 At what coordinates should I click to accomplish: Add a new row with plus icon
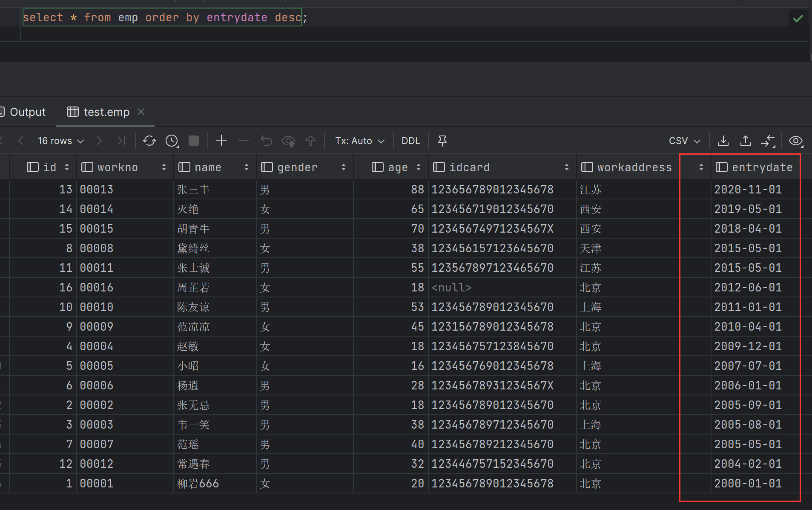coord(221,141)
